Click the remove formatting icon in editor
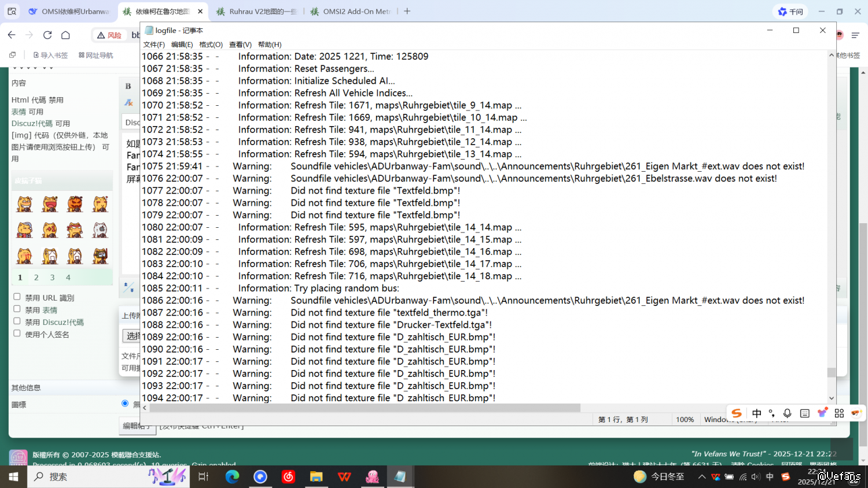The width and height of the screenshot is (868, 488). click(128, 102)
